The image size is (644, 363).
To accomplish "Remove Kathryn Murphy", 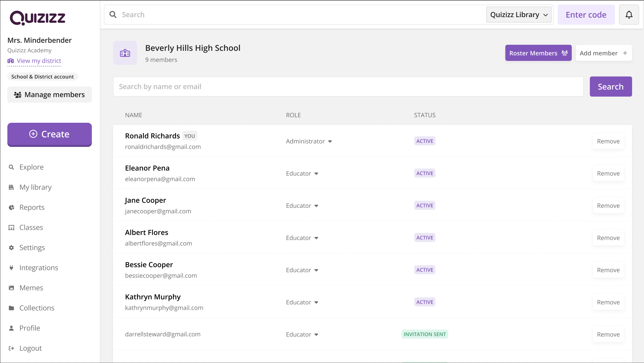I will pyautogui.click(x=608, y=302).
